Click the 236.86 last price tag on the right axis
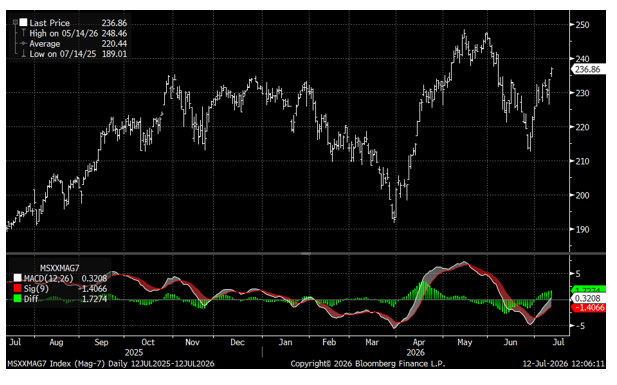The image size is (617, 385). click(x=587, y=69)
